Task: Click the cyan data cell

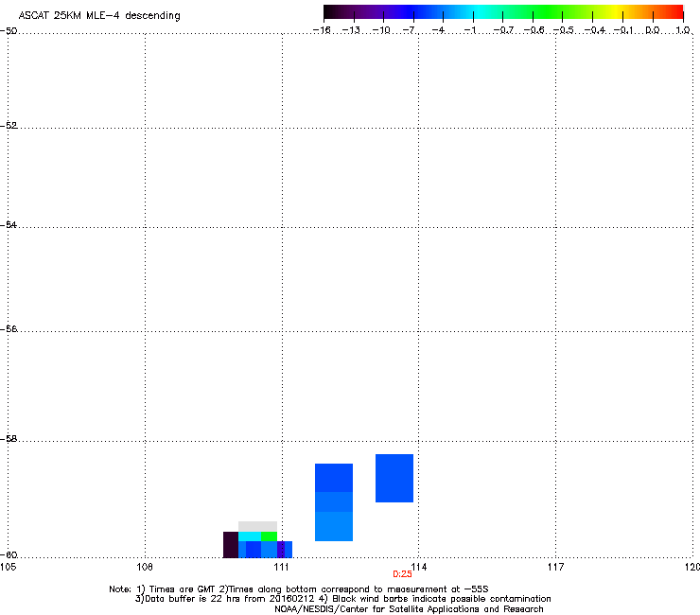Action: (x=250, y=536)
